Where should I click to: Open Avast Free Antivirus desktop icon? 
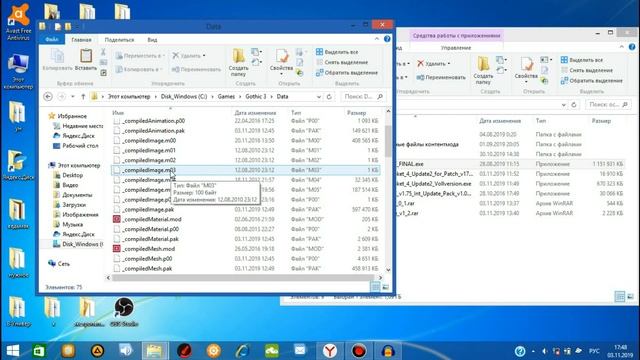point(18,22)
